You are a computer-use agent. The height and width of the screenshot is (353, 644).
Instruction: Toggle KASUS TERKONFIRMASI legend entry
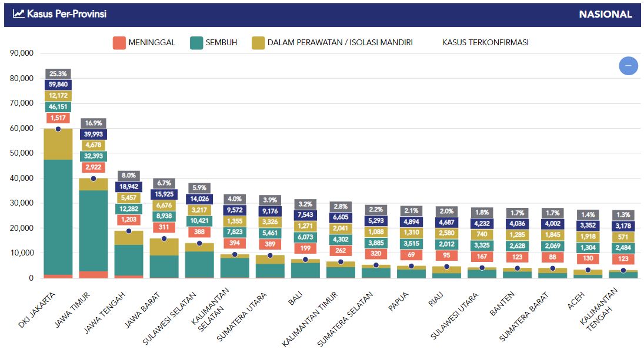coord(485,43)
